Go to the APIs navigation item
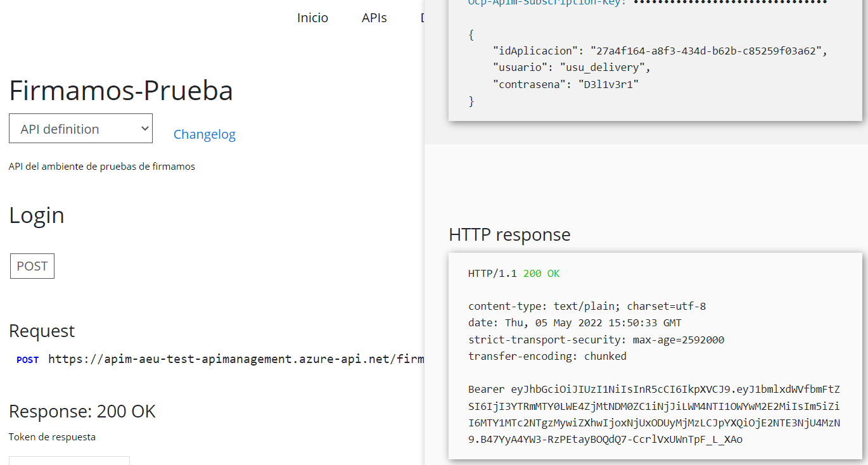The width and height of the screenshot is (868, 465). click(x=374, y=18)
